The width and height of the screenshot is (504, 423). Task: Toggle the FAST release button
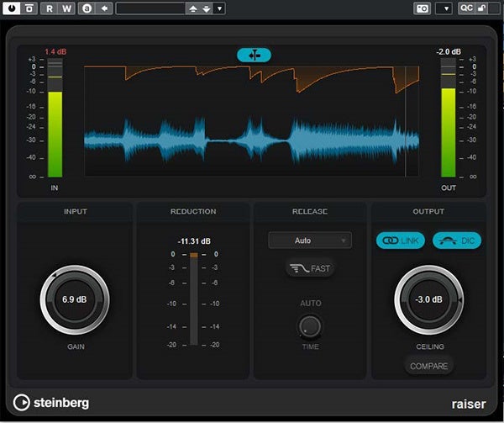pos(310,268)
